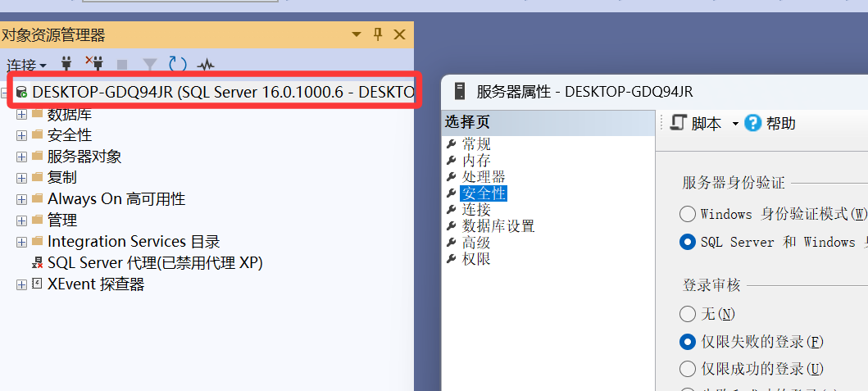Select the 管理 tree item
The image size is (868, 391).
(62, 221)
